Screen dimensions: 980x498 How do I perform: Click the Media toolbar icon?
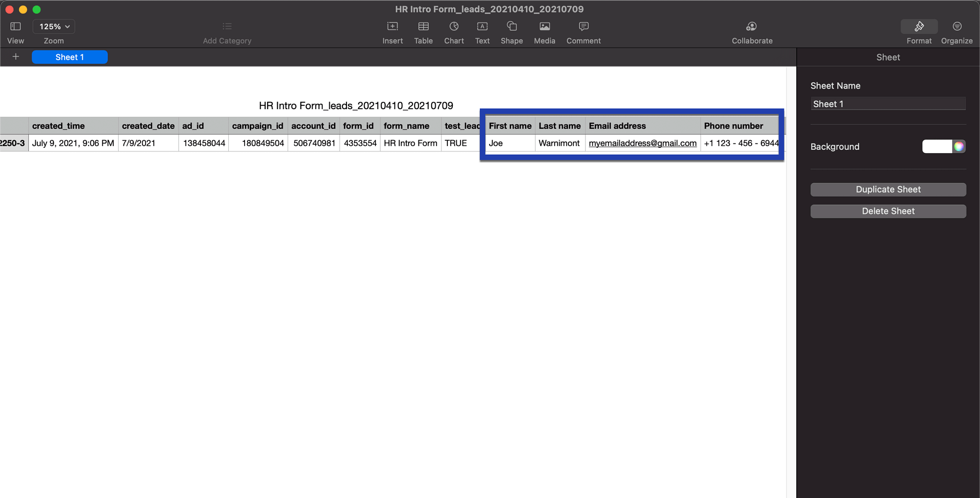pos(544,27)
